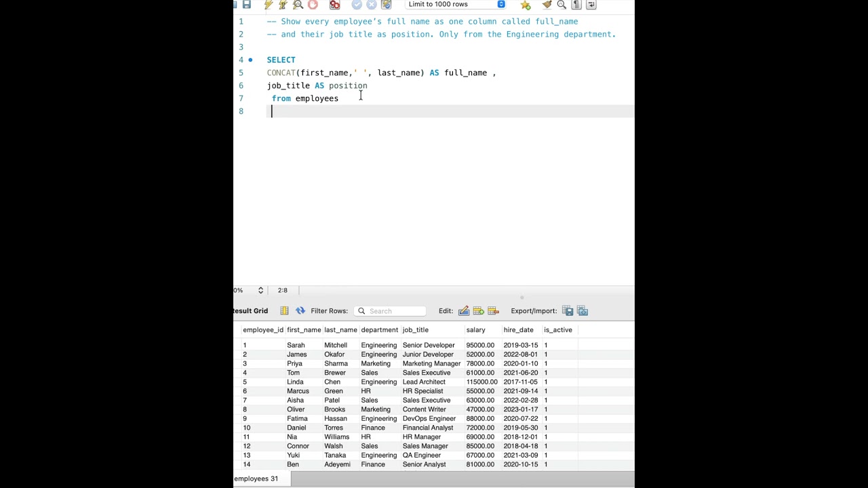Click the first_name column header
Screen dimensions: 868x488
click(304, 330)
